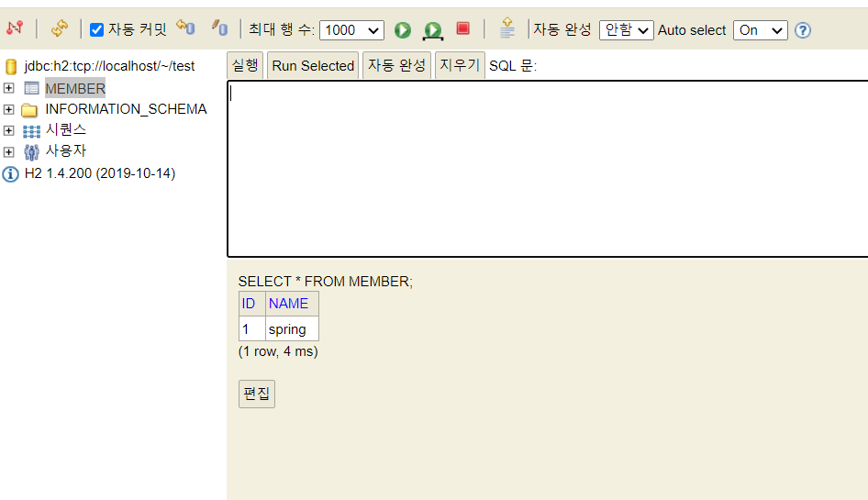The height and width of the screenshot is (500, 868).
Task: Click the H2 1.4.200 (2019-10-14) text
Action: tap(100, 173)
